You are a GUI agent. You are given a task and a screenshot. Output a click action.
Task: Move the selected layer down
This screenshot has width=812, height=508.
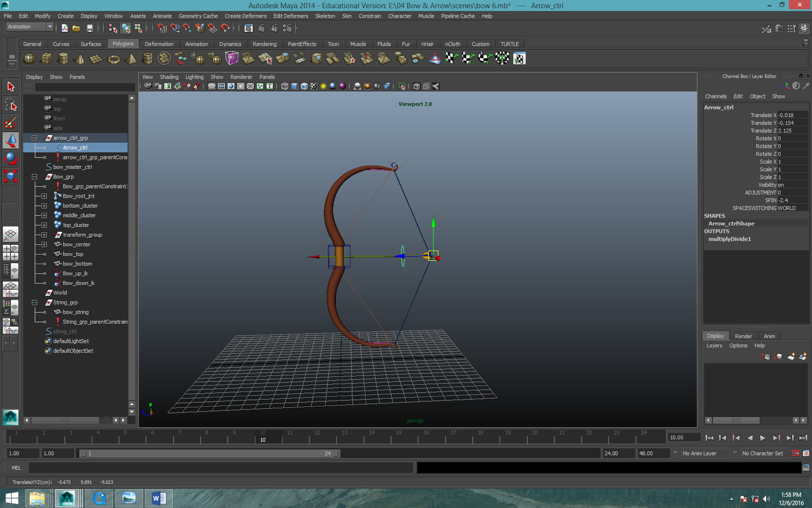(779, 357)
